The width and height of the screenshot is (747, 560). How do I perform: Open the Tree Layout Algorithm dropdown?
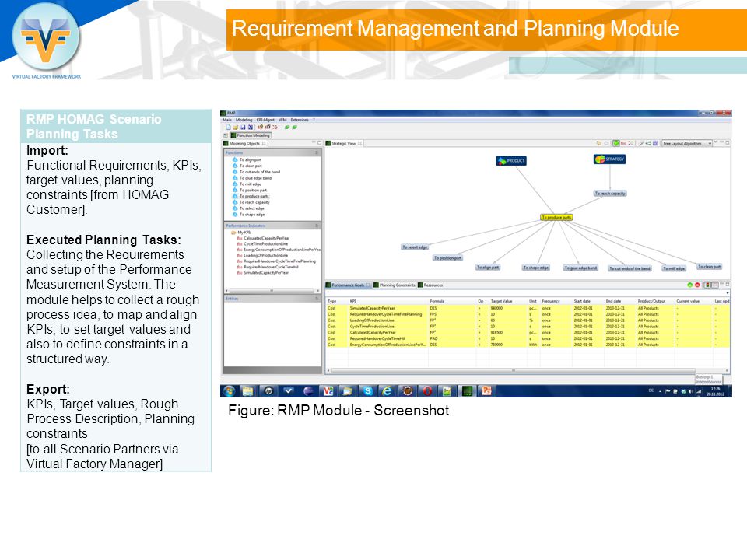click(x=687, y=143)
